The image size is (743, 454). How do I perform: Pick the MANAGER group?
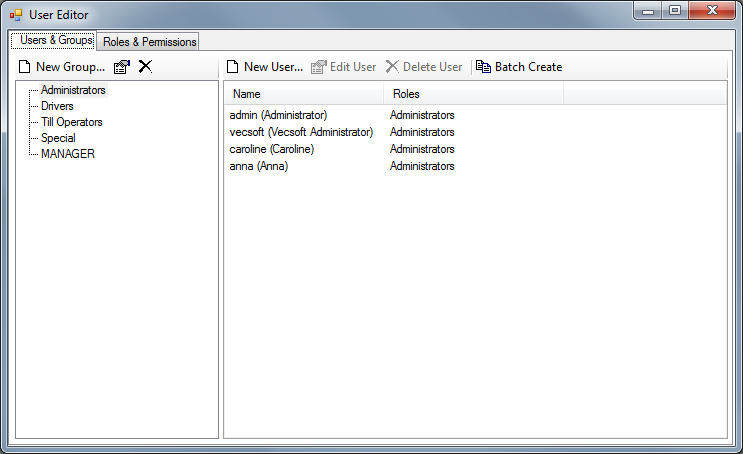pos(67,154)
